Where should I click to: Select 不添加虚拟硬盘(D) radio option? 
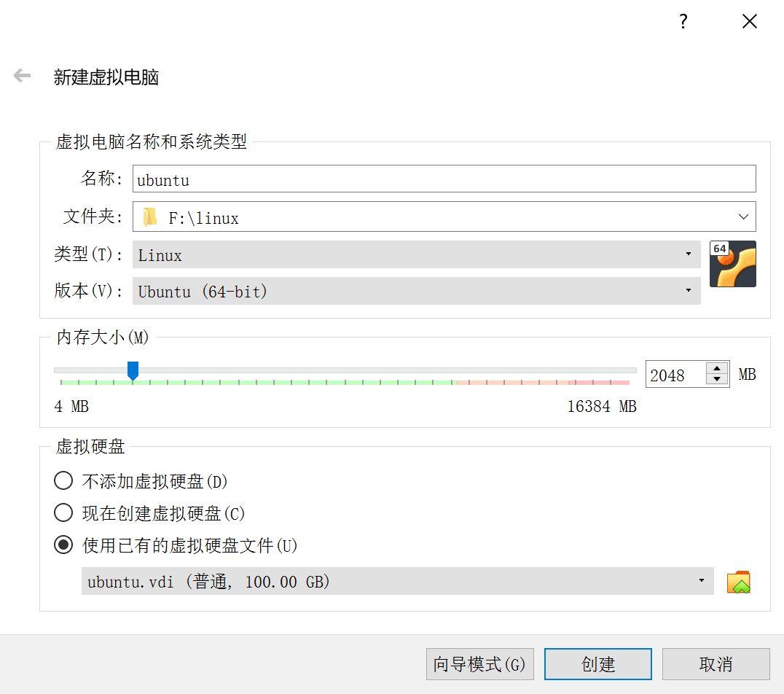[141, 481]
